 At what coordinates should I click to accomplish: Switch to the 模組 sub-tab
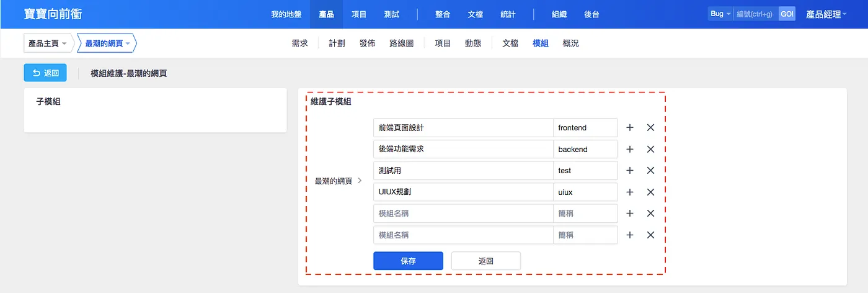tap(541, 43)
